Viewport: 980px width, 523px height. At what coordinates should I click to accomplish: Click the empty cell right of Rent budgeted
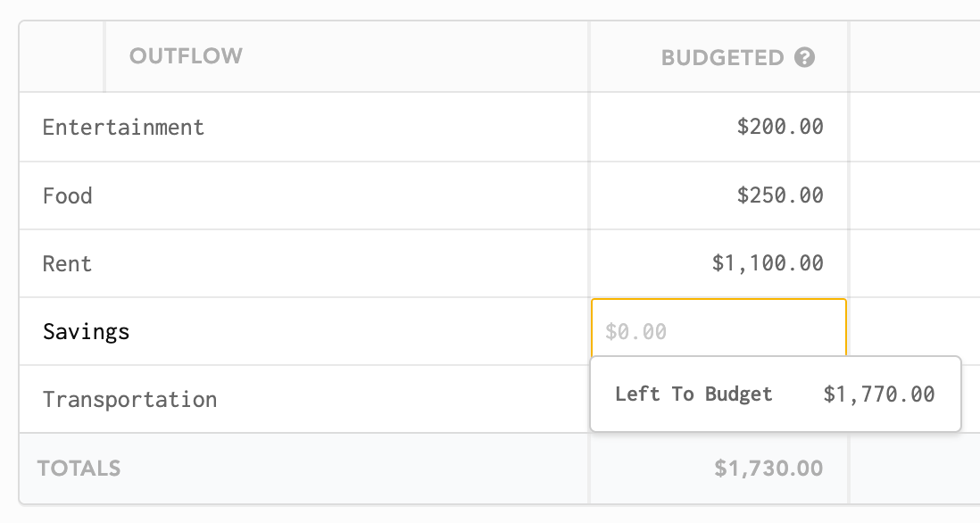(915, 263)
